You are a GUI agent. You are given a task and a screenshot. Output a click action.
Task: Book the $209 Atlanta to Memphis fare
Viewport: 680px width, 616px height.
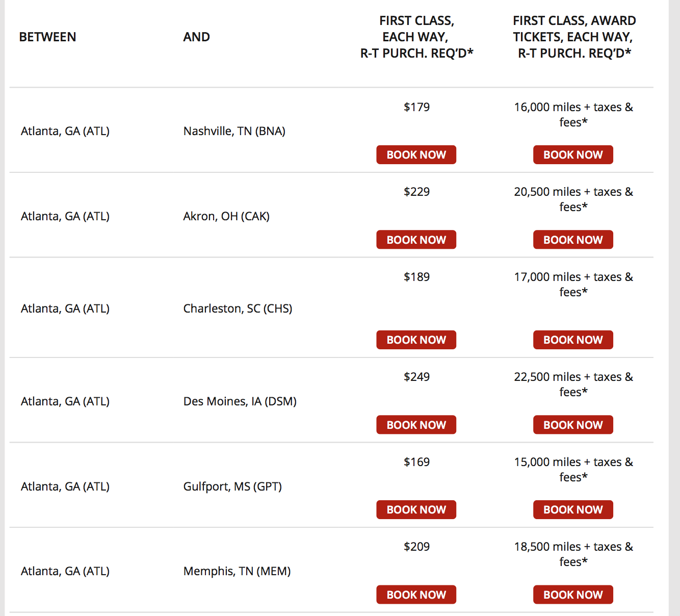tap(416, 595)
